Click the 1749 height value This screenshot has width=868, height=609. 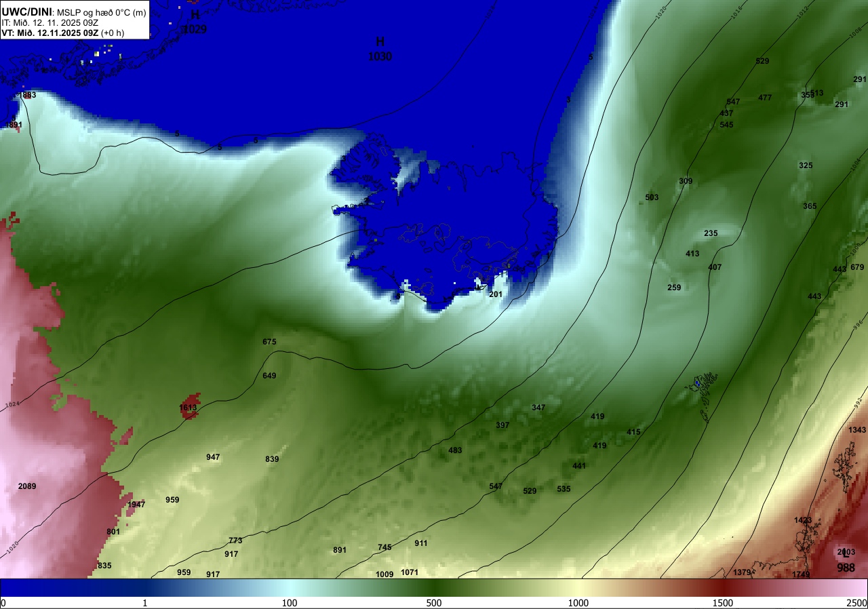click(801, 574)
